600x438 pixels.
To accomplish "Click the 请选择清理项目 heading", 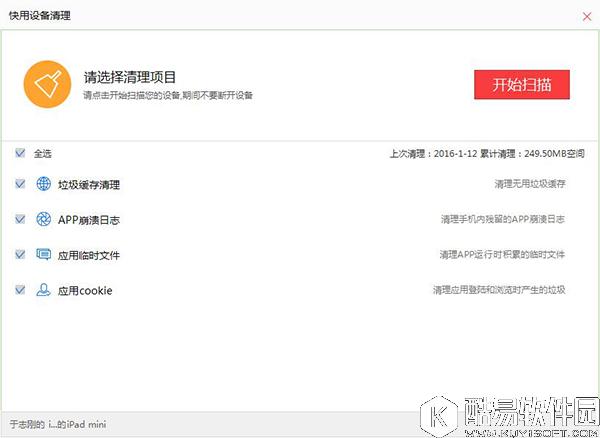I will 130,77.
